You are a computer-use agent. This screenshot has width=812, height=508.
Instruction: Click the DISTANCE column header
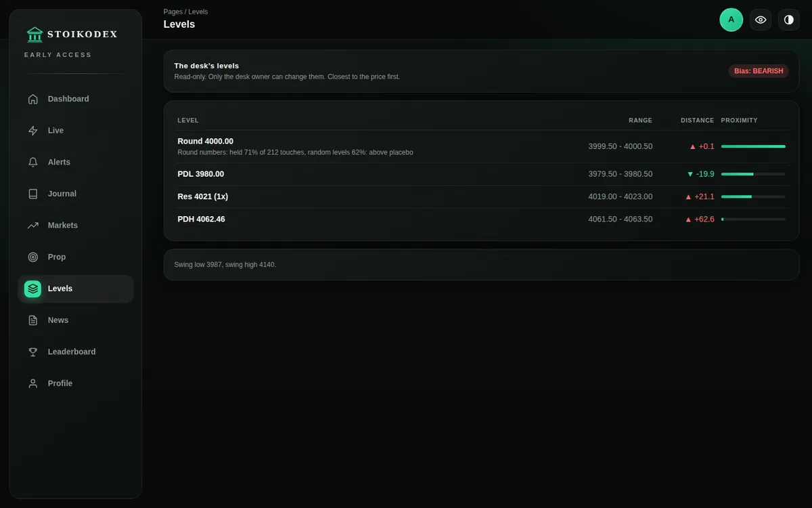(697, 121)
